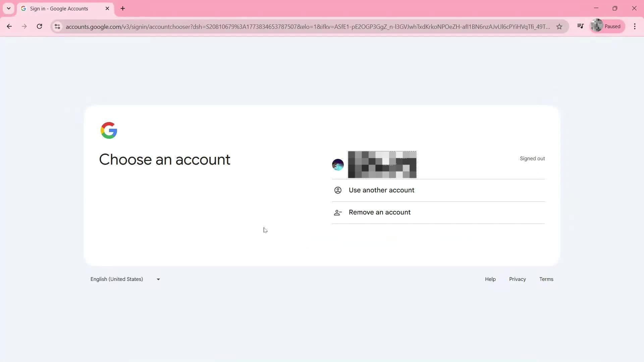644x362 pixels.
Task: Click the Google logo above Choose an account
Action: pos(109,130)
